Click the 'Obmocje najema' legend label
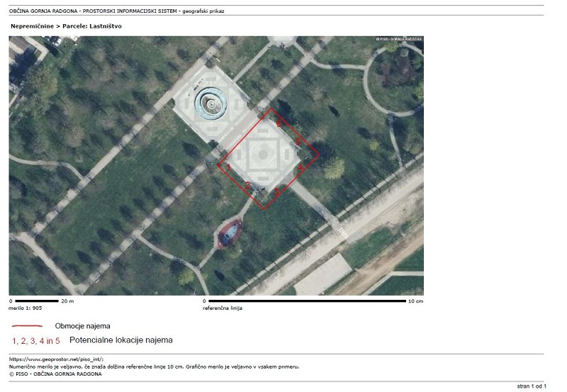 [82, 326]
